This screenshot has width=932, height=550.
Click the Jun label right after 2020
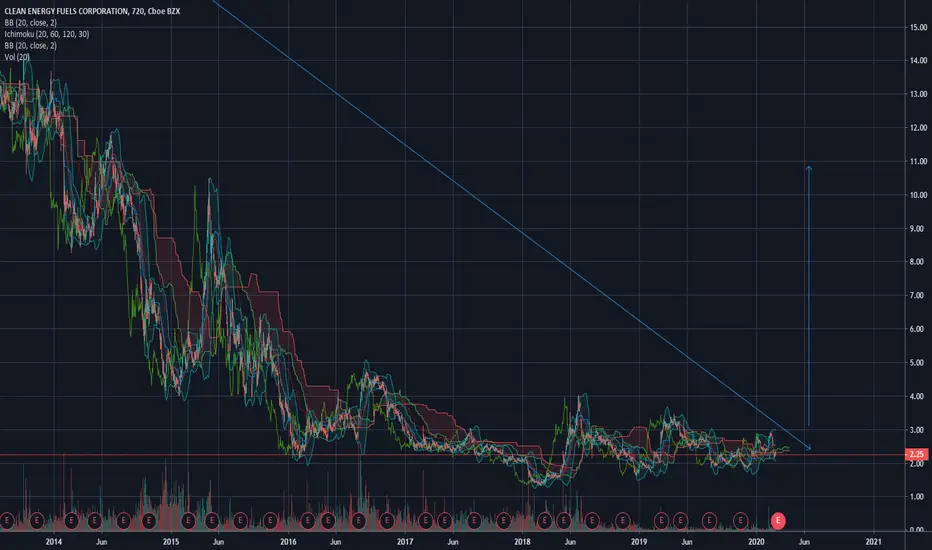pyautogui.click(x=804, y=542)
